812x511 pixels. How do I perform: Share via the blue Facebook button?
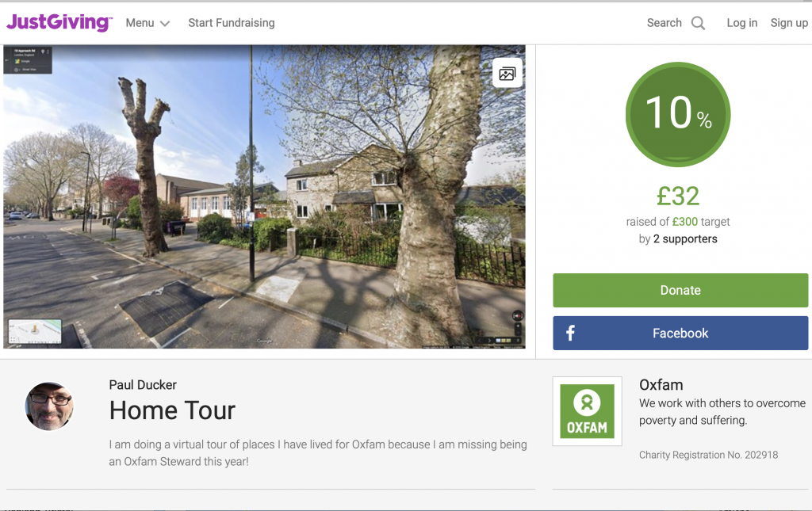(680, 333)
